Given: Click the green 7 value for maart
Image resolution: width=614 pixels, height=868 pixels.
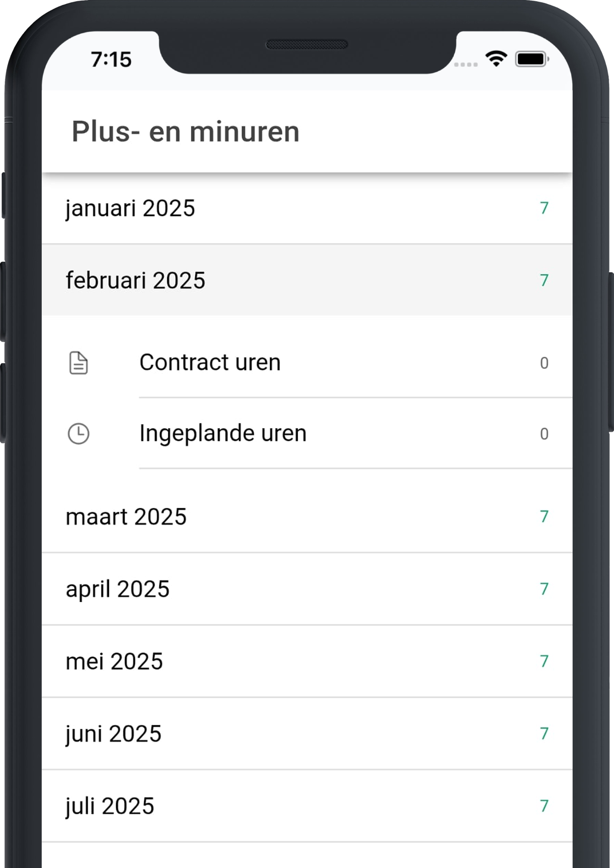Looking at the screenshot, I should 544,517.
